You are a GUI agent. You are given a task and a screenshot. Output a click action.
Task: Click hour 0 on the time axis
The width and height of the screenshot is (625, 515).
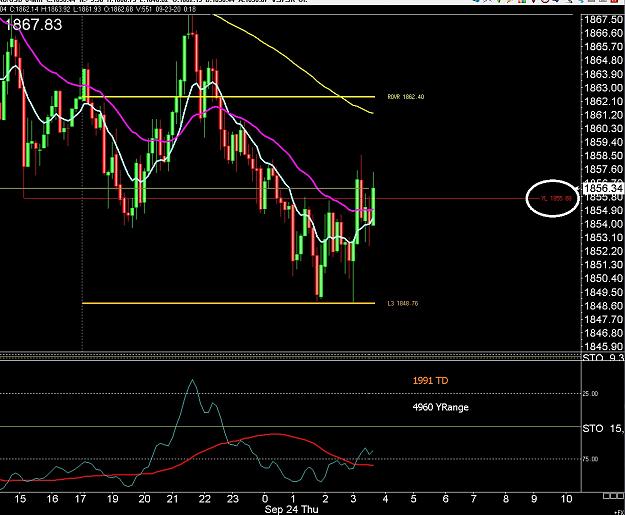265,499
